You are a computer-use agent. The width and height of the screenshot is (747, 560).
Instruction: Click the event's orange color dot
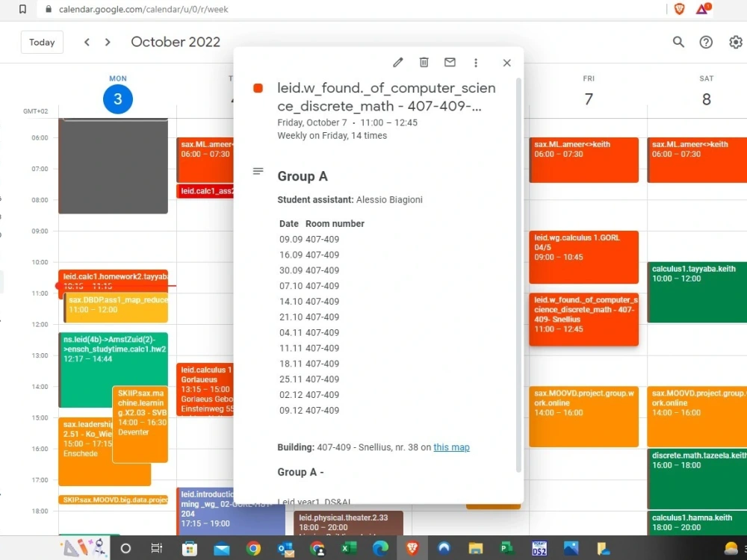(x=258, y=88)
